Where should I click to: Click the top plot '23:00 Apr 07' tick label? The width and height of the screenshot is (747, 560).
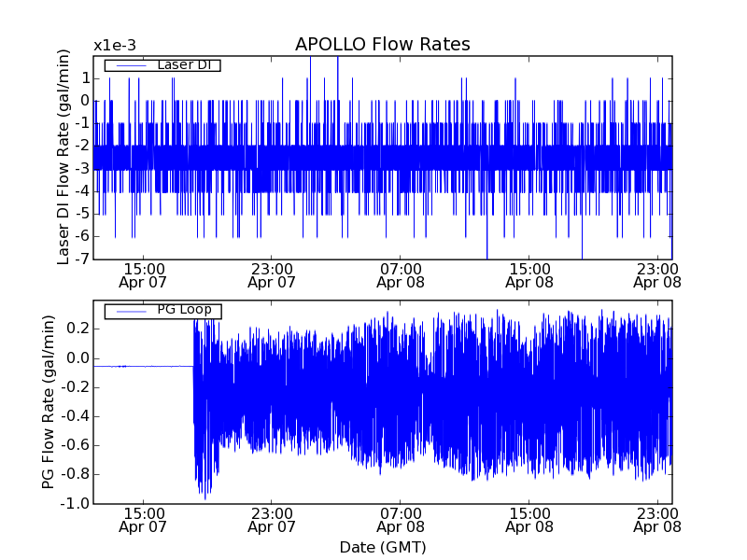pyautogui.click(x=272, y=275)
